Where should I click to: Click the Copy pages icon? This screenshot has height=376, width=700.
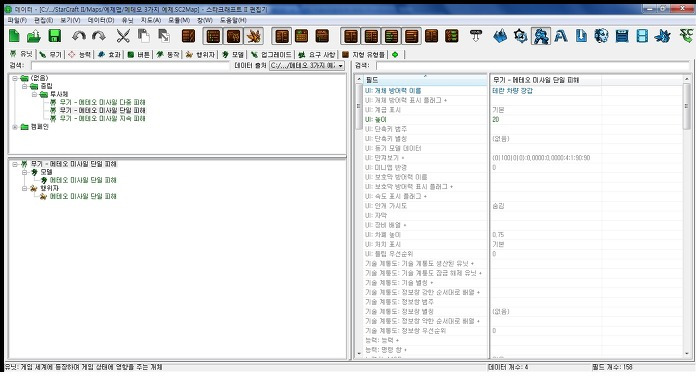click(x=143, y=36)
